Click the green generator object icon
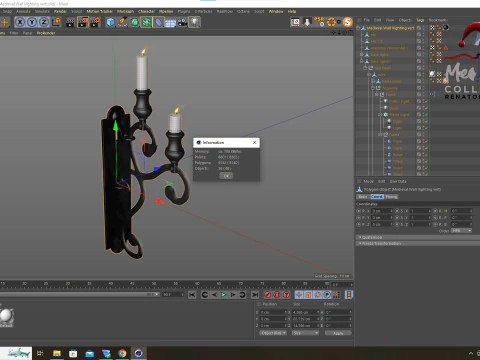The image size is (480, 360). pos(134,22)
